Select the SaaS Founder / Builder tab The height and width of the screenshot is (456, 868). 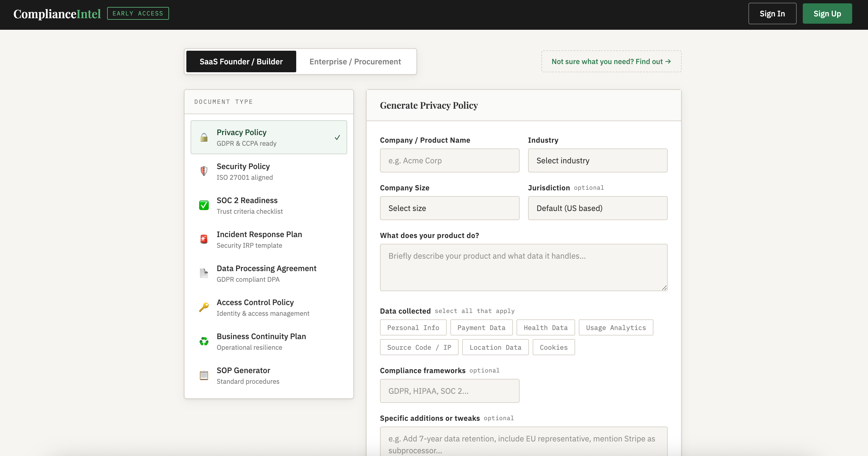[x=241, y=62]
